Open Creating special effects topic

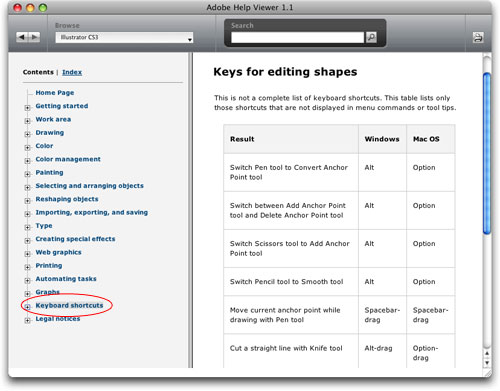75,239
